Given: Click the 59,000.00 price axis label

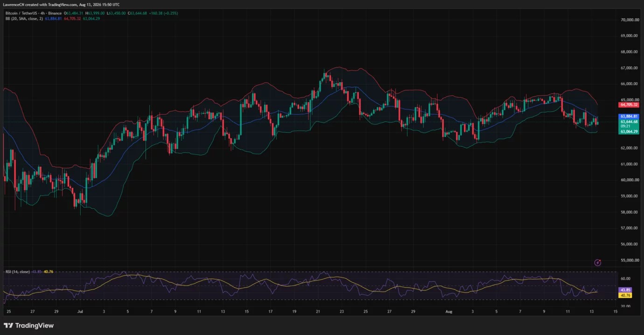Looking at the screenshot, I should coord(630,196).
